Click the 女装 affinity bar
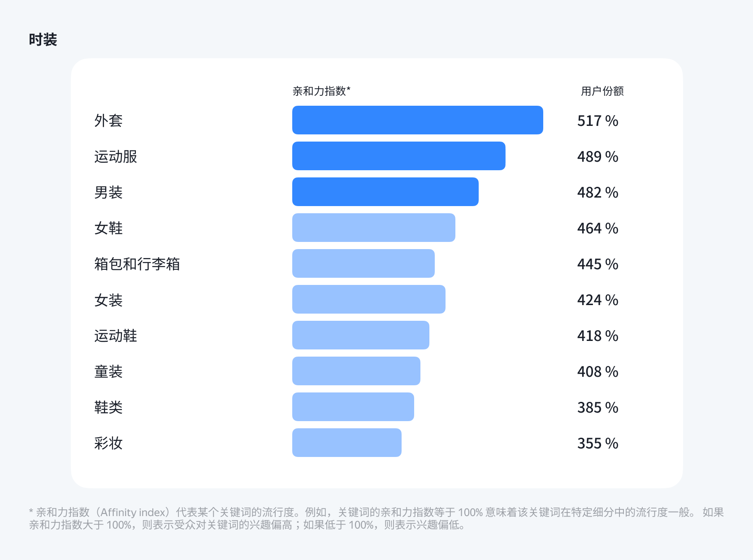The width and height of the screenshot is (753, 560). coord(368,299)
